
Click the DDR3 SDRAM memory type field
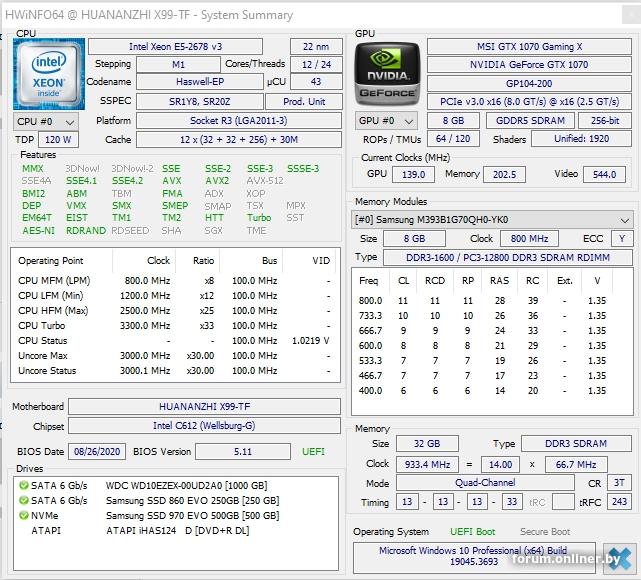click(576, 443)
